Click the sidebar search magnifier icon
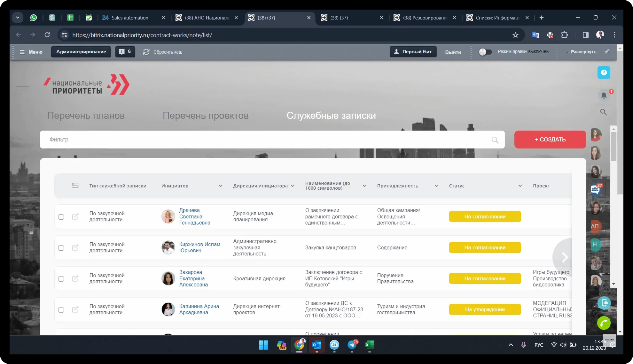Screen dimensions: 633x364 [x=603, y=112]
